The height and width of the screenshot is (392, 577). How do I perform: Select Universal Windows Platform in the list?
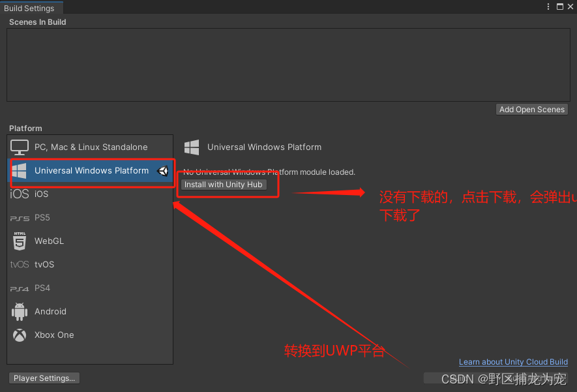[90, 171]
